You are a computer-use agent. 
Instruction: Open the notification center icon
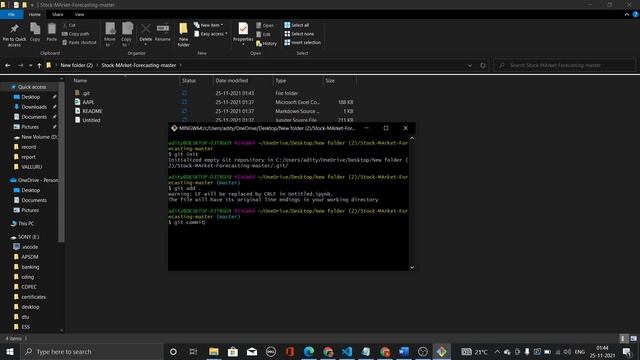tap(627, 351)
